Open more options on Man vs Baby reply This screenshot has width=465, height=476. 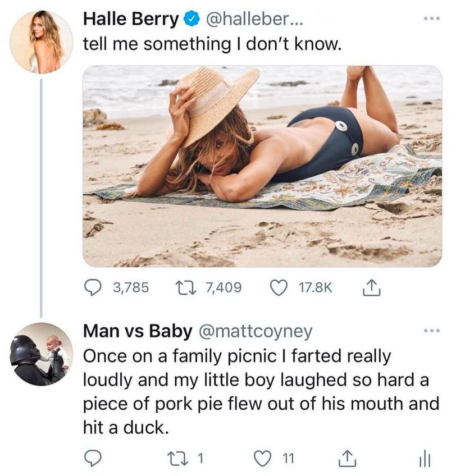[430, 331]
